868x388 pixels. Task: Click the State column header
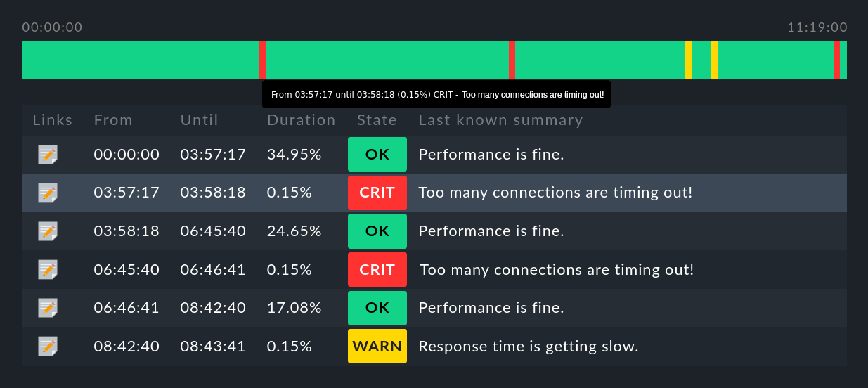point(377,120)
